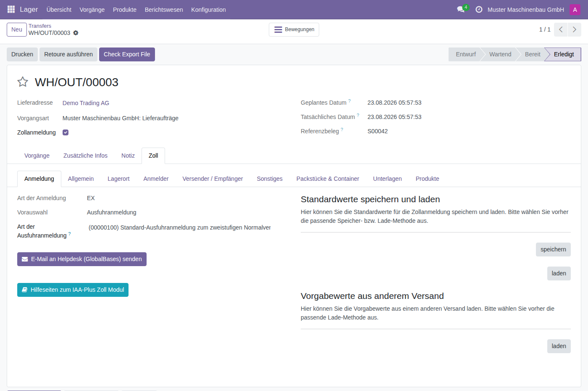Open the apps grid menu icon
This screenshot has height=391, width=588.
click(11, 9)
